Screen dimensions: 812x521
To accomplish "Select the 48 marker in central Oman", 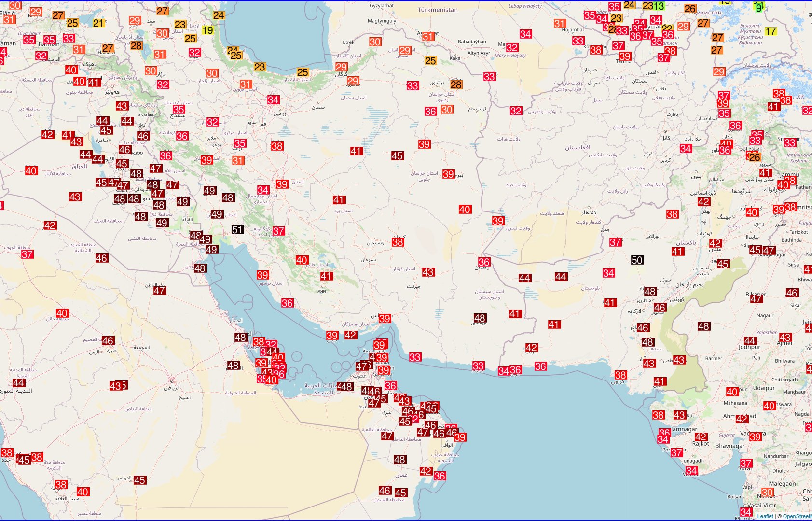I will click(399, 460).
